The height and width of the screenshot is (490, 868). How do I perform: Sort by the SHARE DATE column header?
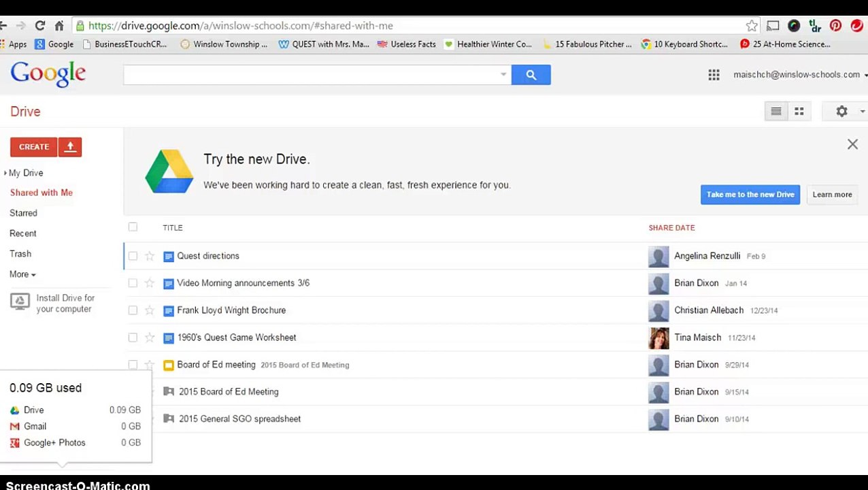[x=671, y=228]
